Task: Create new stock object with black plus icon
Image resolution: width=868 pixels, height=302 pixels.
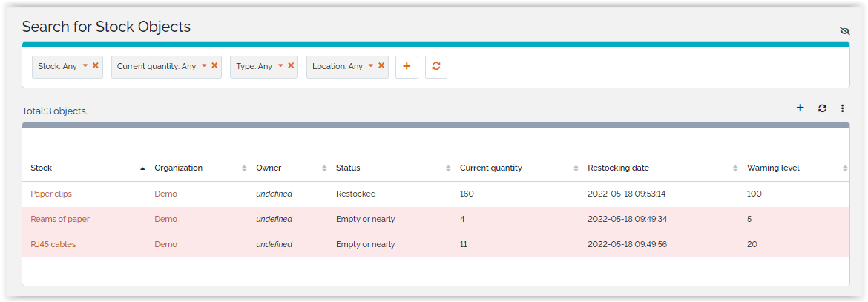Action: click(x=800, y=108)
